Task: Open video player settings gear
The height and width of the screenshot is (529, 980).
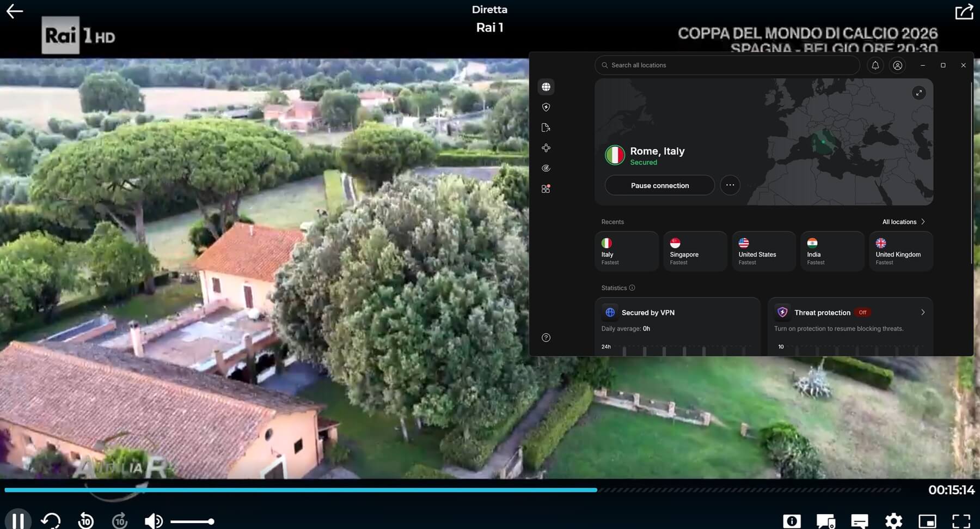Action: [x=893, y=521]
